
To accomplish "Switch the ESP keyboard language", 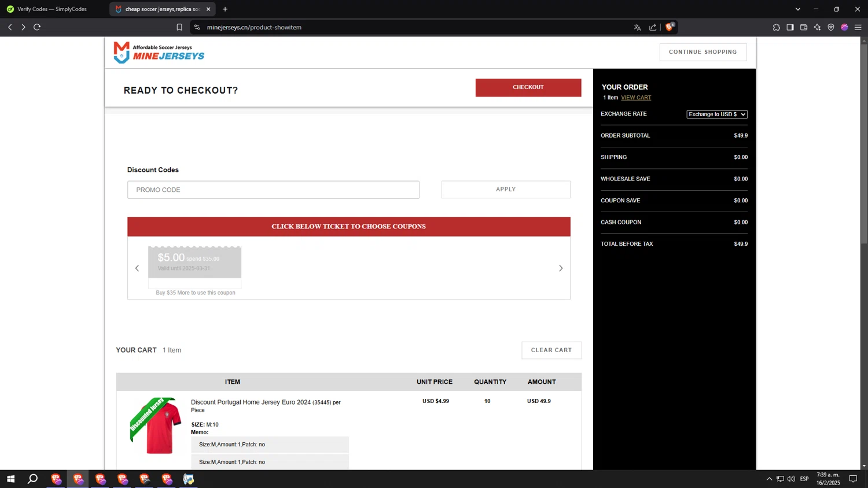I will 804,479.
